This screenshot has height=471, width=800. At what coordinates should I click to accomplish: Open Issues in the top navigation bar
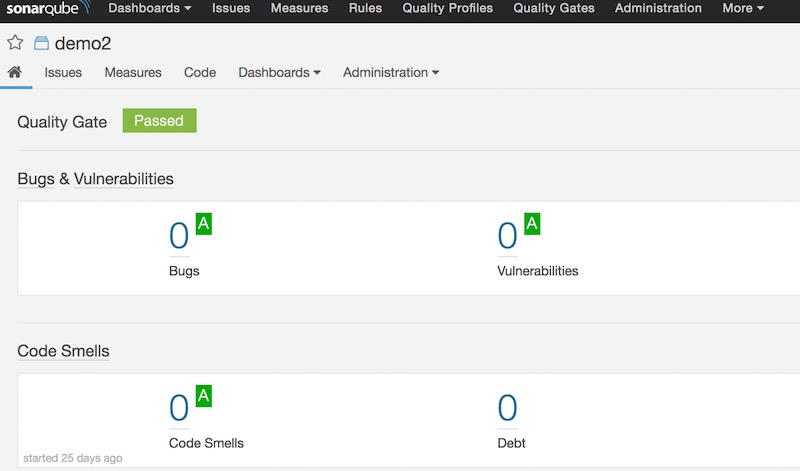point(231,8)
